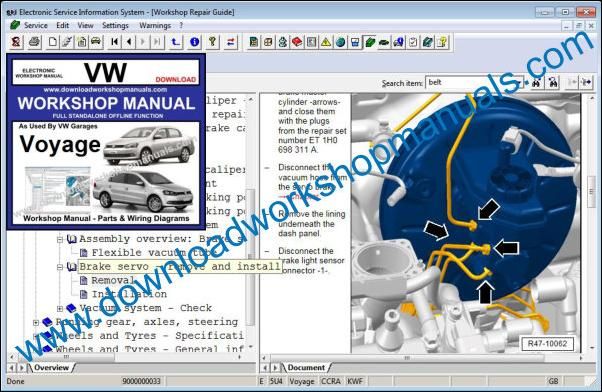Screen dimensions: 602x392
Task: Click the R47-10062 image reference label
Action: tap(547, 343)
